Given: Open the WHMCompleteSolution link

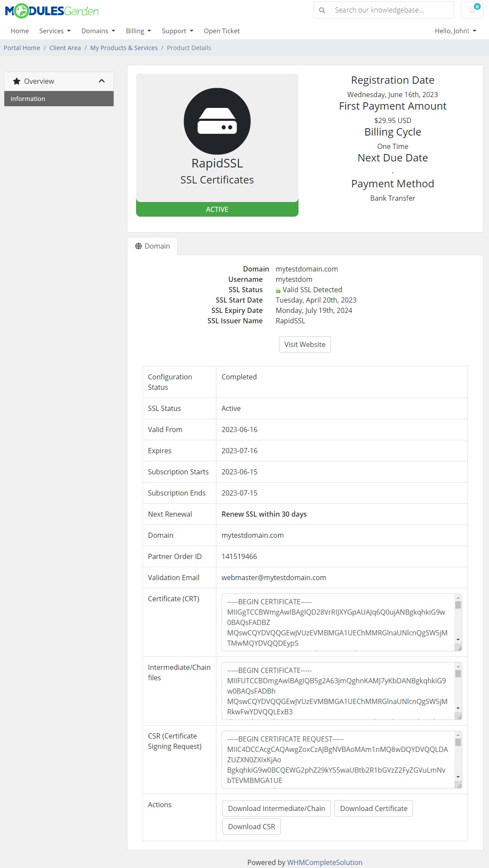Looking at the screenshot, I should click(x=324, y=862).
